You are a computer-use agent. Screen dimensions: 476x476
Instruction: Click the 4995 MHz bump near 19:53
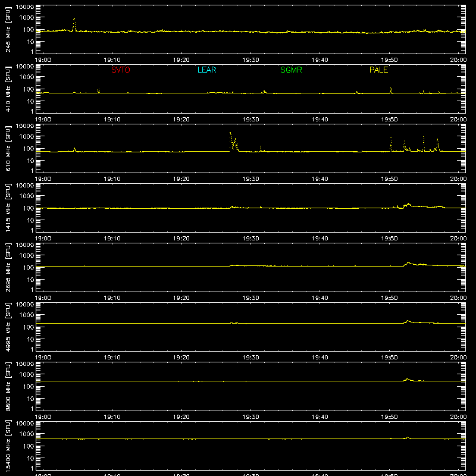pos(408,321)
